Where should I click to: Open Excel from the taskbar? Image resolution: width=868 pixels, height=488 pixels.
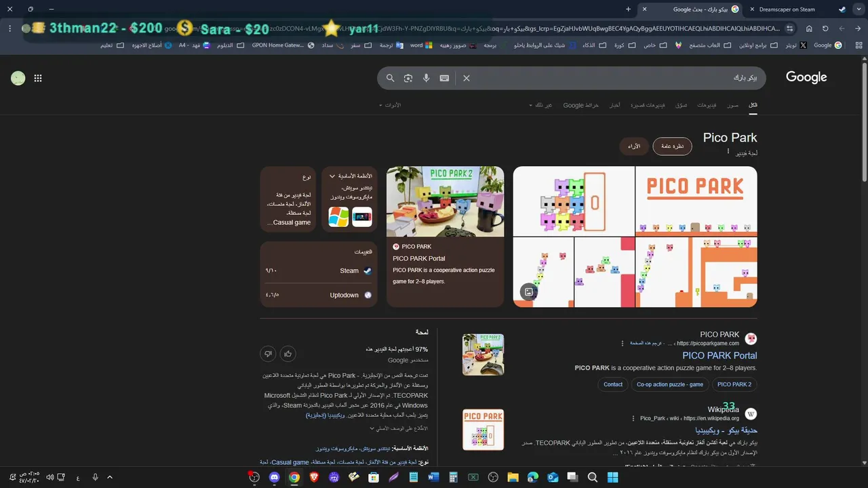pyautogui.click(x=473, y=477)
